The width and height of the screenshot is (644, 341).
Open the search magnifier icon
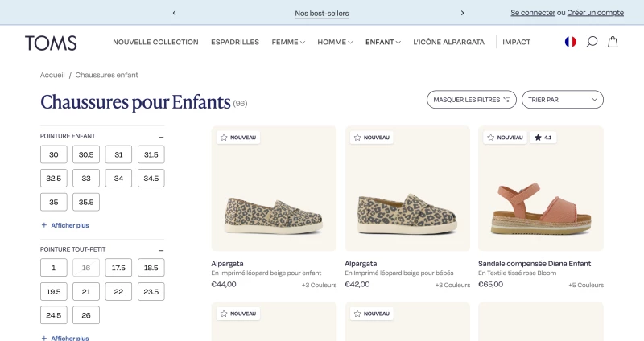[592, 42]
